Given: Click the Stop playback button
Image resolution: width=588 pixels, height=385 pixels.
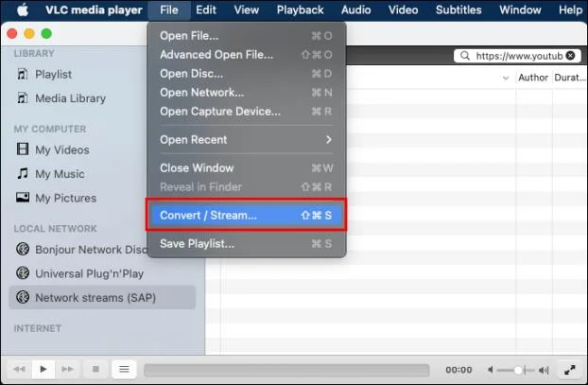Looking at the screenshot, I should point(95,369).
